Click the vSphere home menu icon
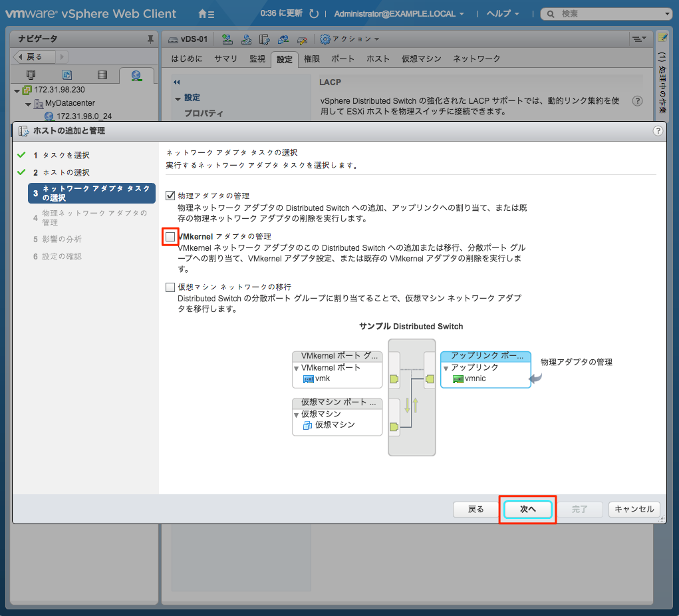 tap(206, 14)
